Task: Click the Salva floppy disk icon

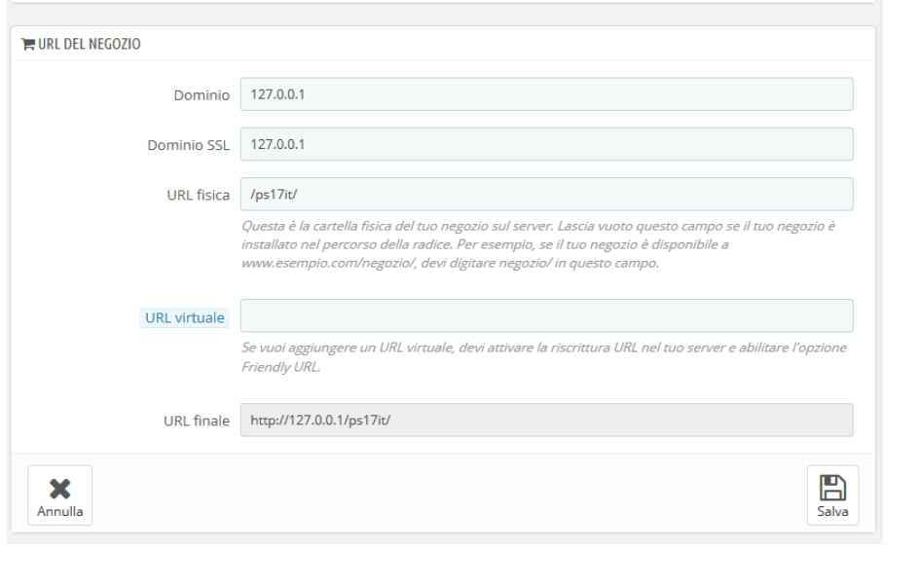Action: [832, 488]
